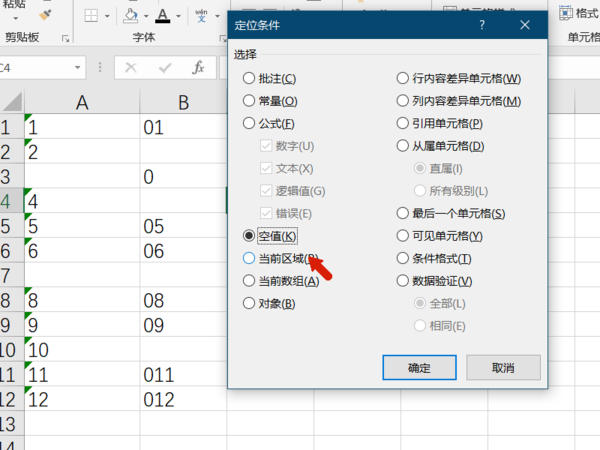Select the 数据验证(V) radio button
This screenshot has width=600, height=450.
pos(403,281)
